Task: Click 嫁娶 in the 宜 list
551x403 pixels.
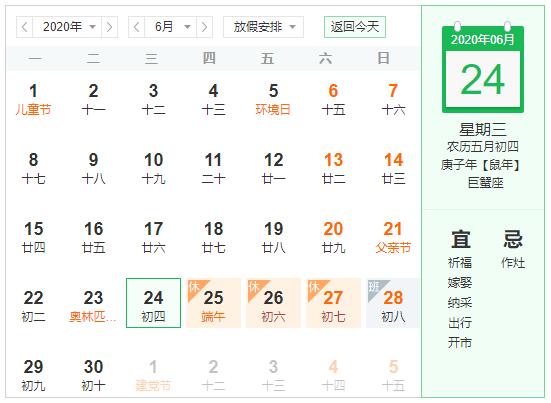Action: [x=460, y=282]
